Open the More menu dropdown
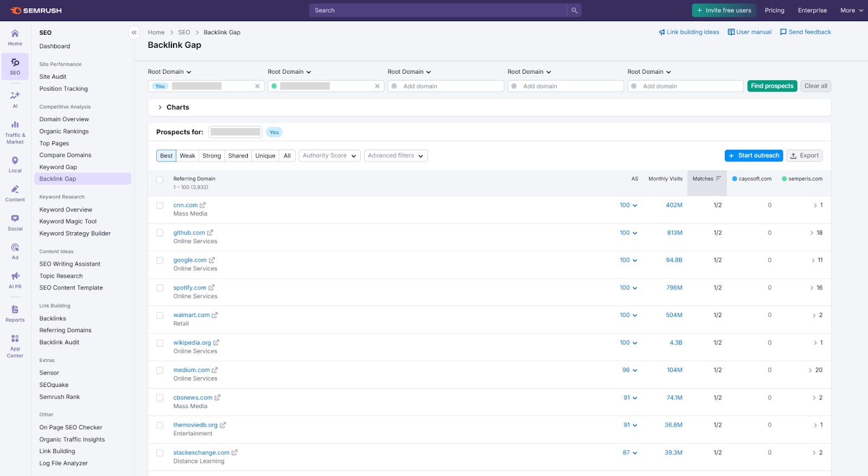 (852, 10)
